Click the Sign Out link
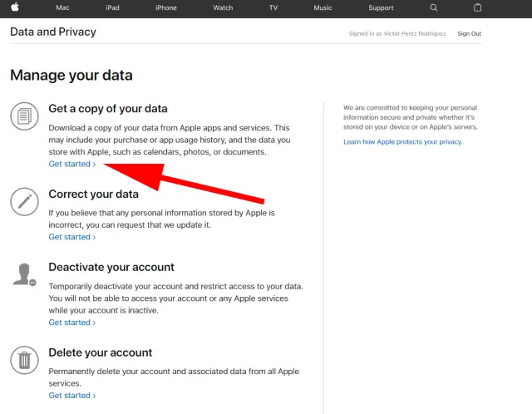 (x=469, y=33)
